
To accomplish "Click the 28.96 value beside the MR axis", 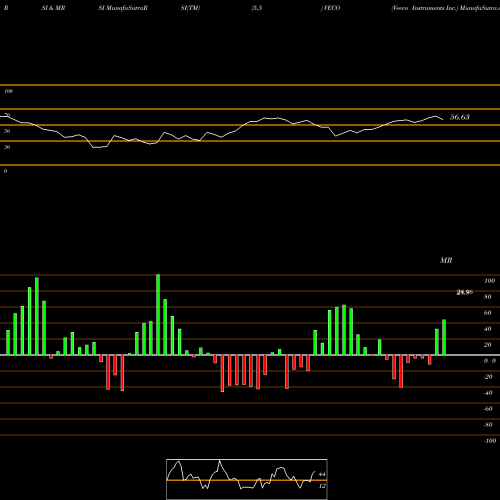I will (465, 292).
